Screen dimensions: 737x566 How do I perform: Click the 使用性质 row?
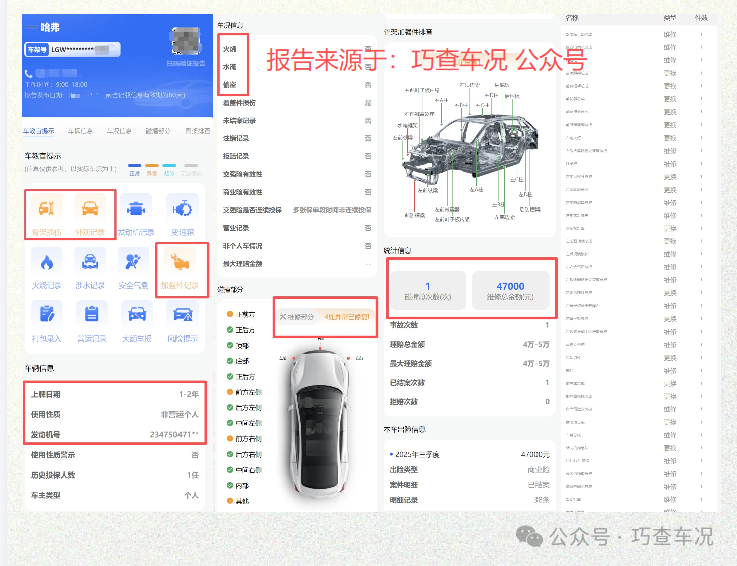coord(115,414)
